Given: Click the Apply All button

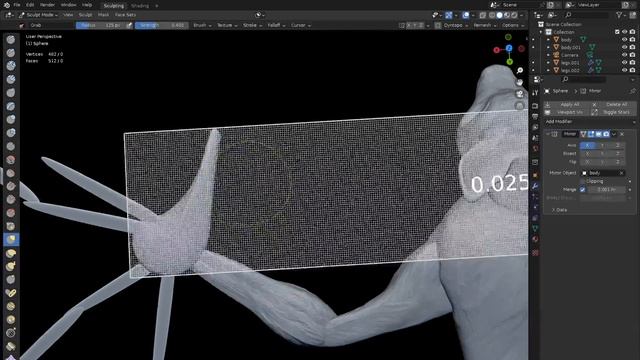Looking at the screenshot, I should pyautogui.click(x=567, y=105).
